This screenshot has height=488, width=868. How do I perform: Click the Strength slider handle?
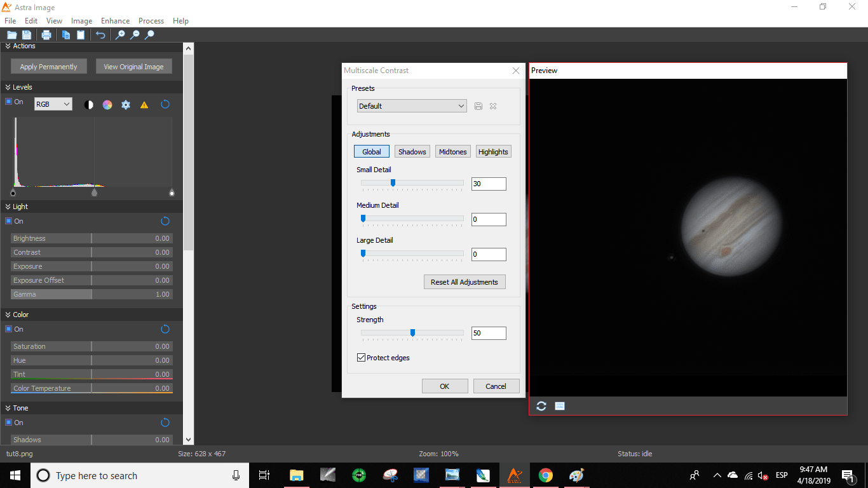pos(412,332)
